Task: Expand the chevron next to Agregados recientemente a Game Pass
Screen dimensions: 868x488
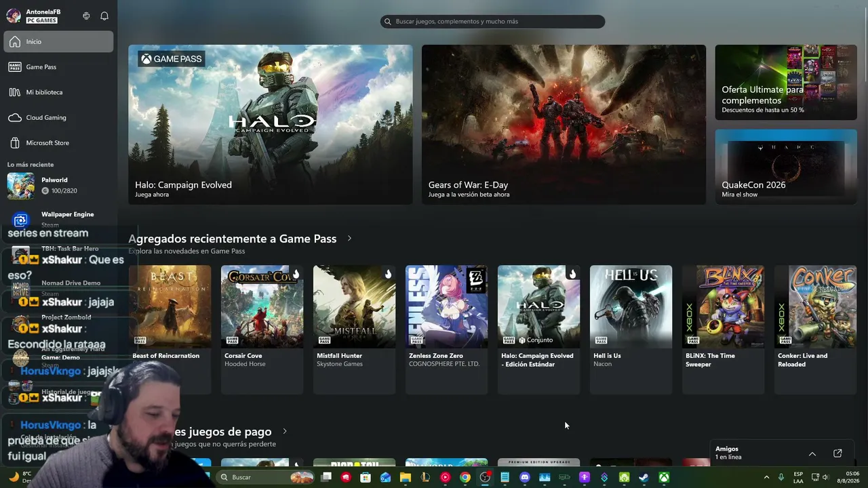Action: [x=349, y=239]
